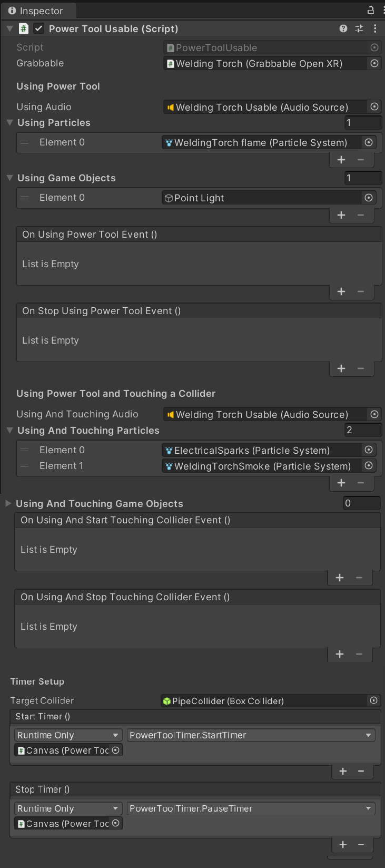The width and height of the screenshot is (385, 868).
Task: Click object picker for Target Collider field
Action: (x=373, y=700)
